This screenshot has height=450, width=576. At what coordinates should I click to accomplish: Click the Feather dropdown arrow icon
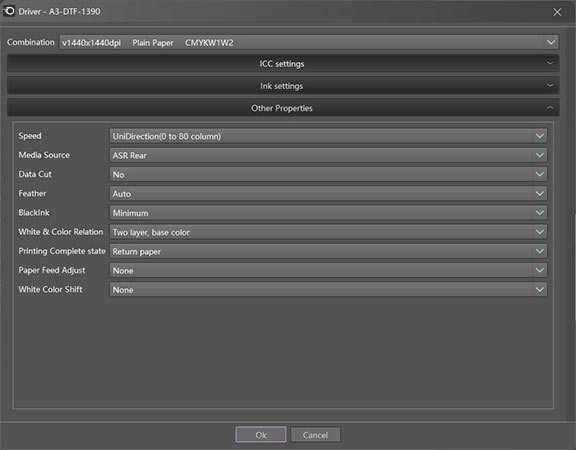point(540,193)
